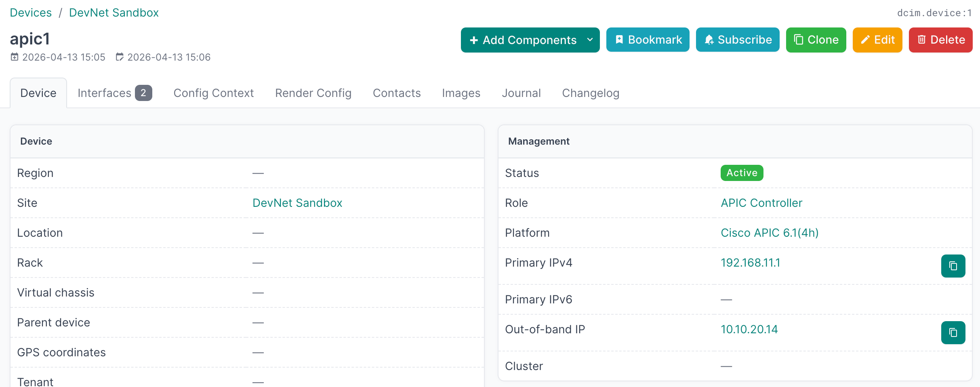Copy the Primary IPv4 address
The image size is (980, 387).
tap(953, 266)
